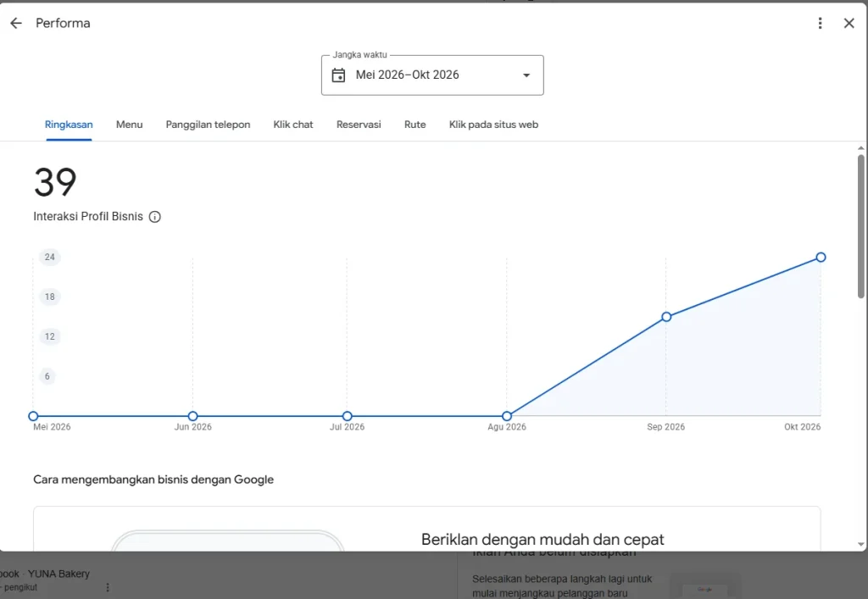
Task: Click the info icon beside Interaksi Profil Bisnis
Action: point(155,217)
